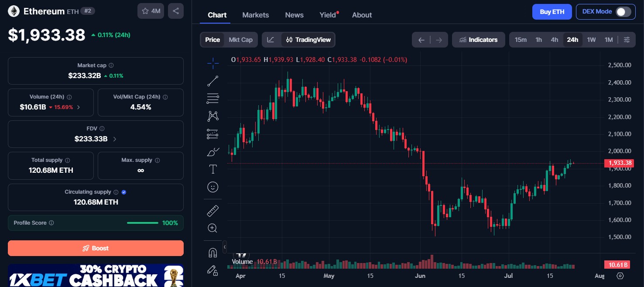Add Ethereum to watchlist star
Image resolution: width=644 pixels, height=287 pixels.
tap(151, 11)
